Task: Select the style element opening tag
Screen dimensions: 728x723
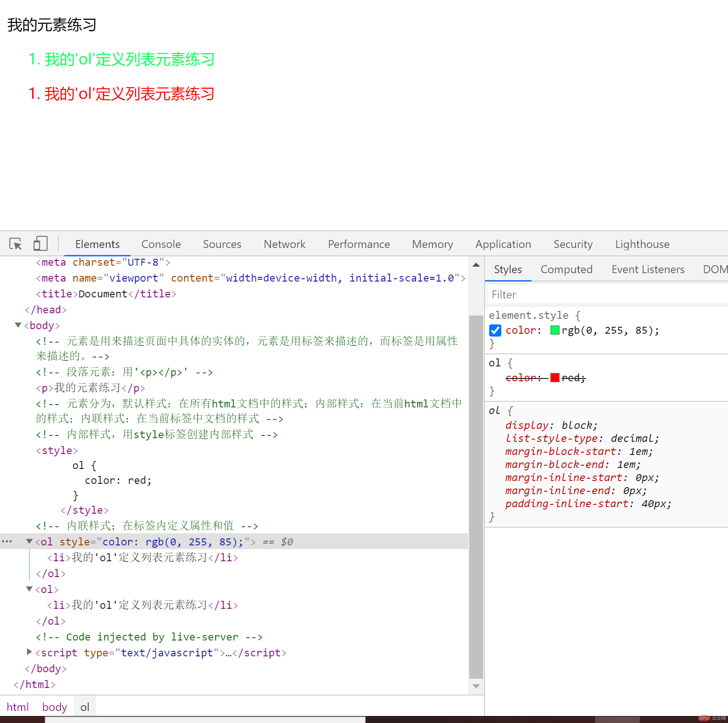Action: pyautogui.click(x=57, y=450)
